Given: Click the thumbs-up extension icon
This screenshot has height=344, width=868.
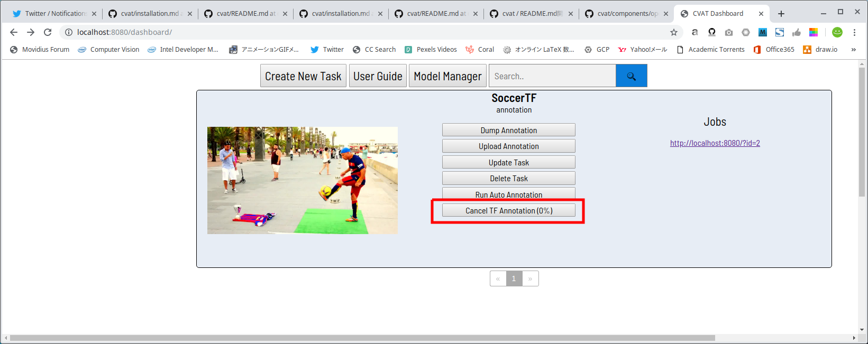Looking at the screenshot, I should [x=797, y=32].
